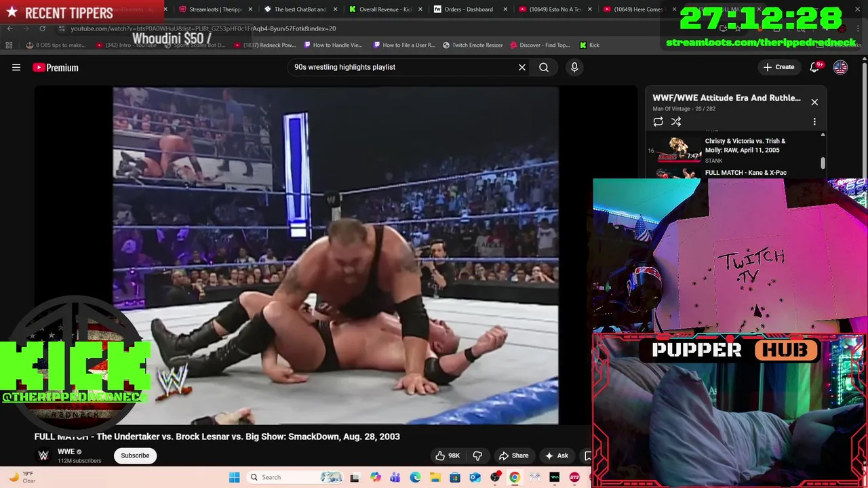
Task: Go back in browser history
Action: (9, 28)
